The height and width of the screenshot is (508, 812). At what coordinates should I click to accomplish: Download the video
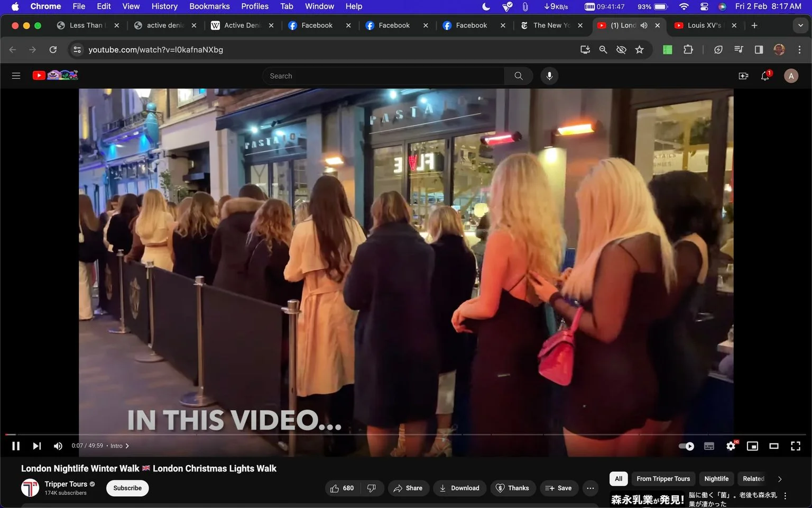click(459, 488)
